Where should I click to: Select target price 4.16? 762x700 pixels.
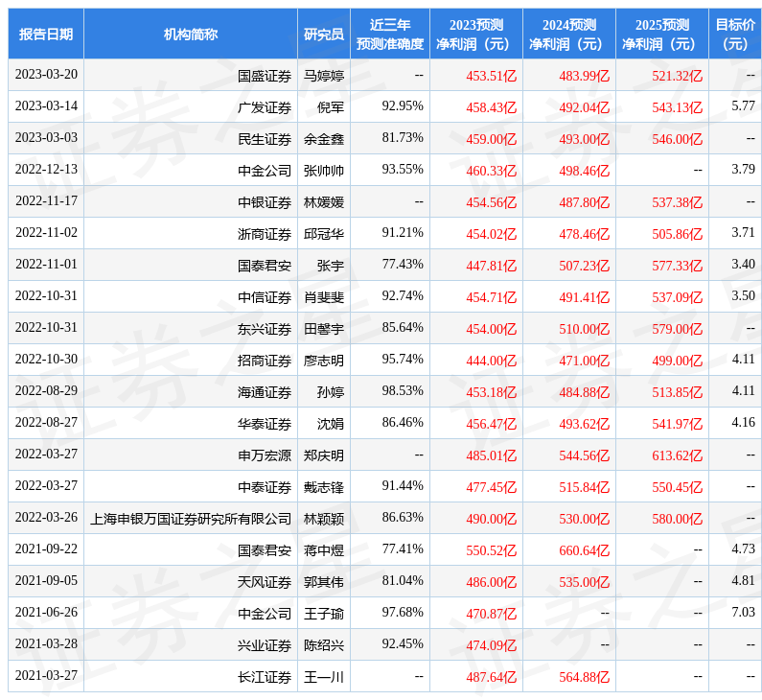744,422
